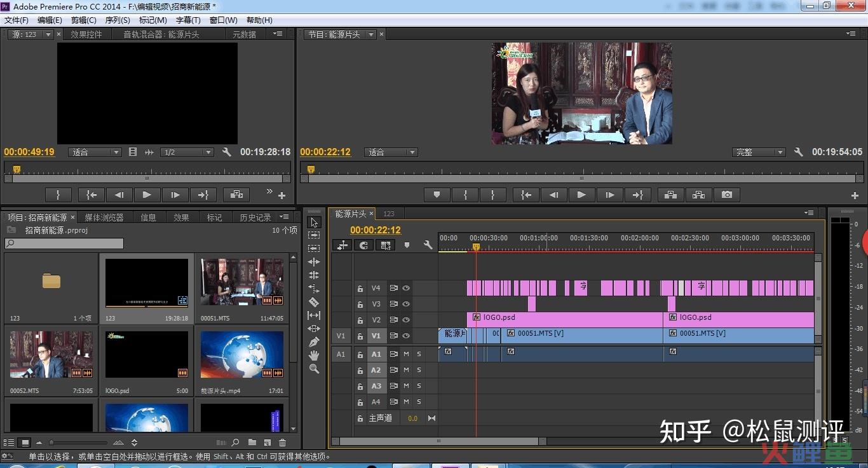Step forward one frame in Program monitor
The height and width of the screenshot is (468, 868).
point(609,195)
